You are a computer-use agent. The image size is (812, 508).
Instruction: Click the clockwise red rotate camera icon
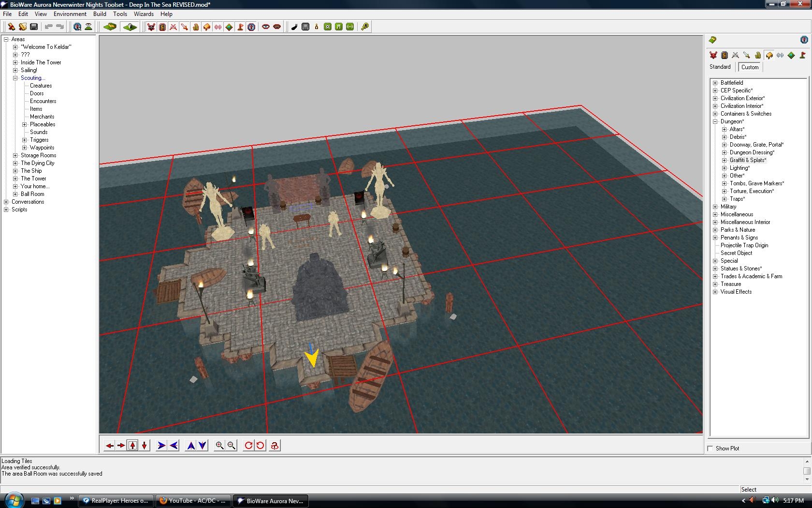click(248, 446)
